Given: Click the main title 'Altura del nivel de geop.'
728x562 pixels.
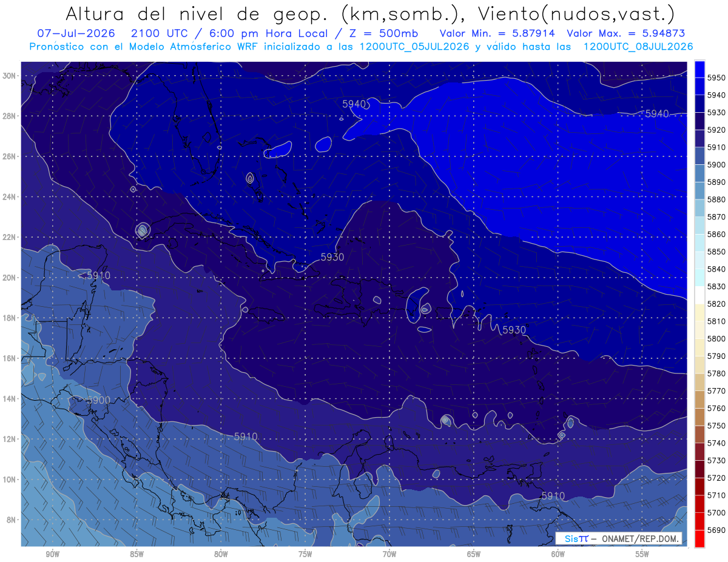Looking at the screenshot, I should (198, 13).
